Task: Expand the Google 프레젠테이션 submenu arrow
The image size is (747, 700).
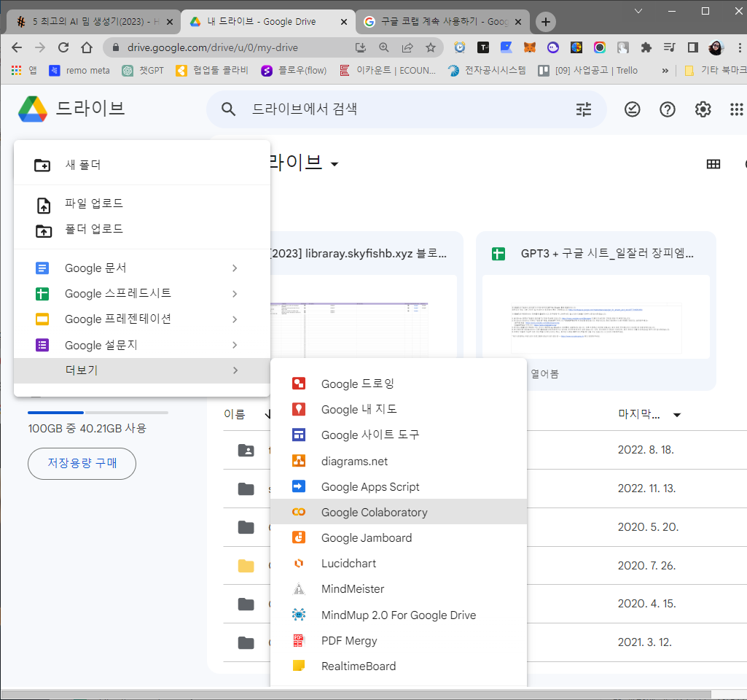Action: (x=235, y=319)
